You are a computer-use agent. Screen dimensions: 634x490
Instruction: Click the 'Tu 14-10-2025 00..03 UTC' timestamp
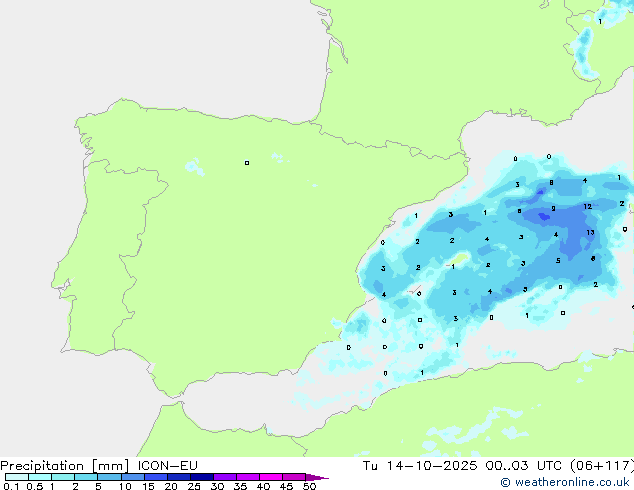click(464, 466)
